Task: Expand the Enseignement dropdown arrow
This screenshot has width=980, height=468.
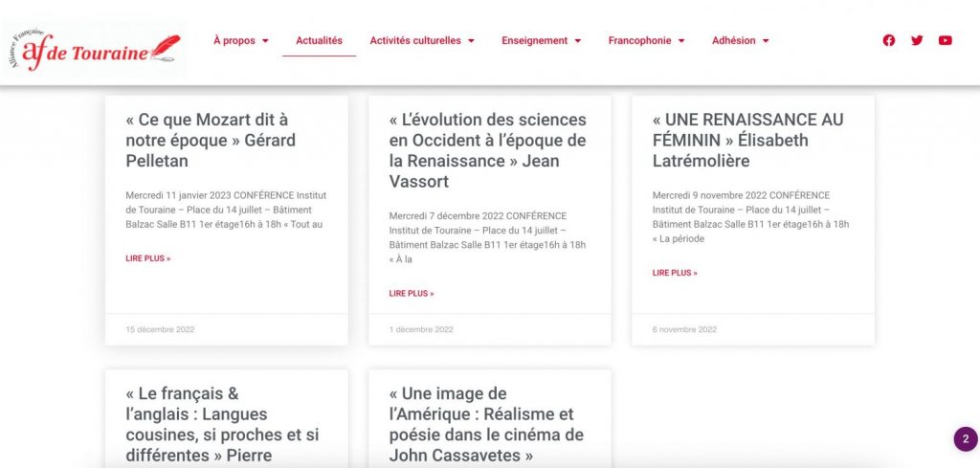Action: click(x=577, y=41)
